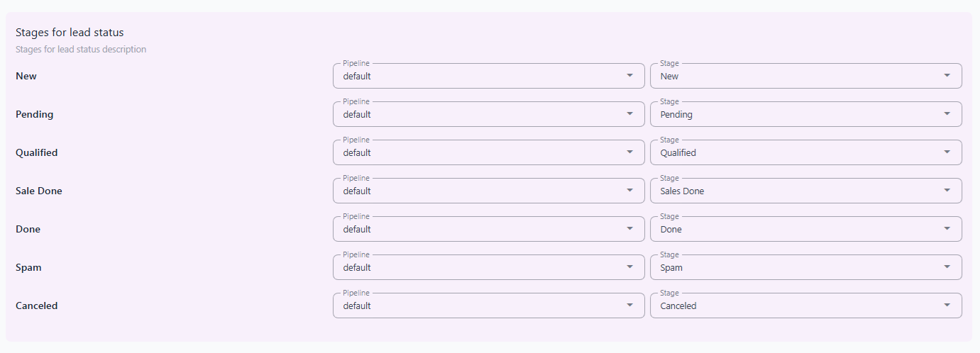The image size is (980, 353).
Task: Click the arrow icon in the Sales Done Stage field
Action: point(947,191)
